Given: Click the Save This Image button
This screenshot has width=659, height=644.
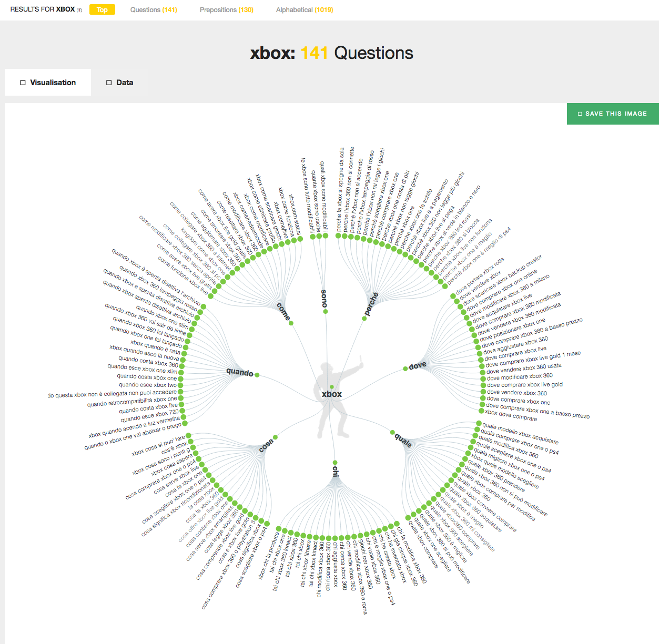Looking at the screenshot, I should pos(613,114).
